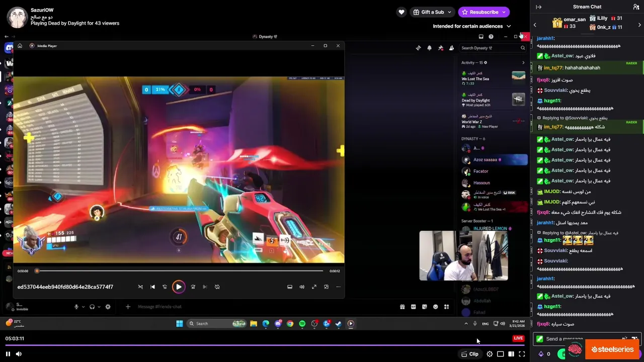
Task: Click the purple stream seek bar
Action: [x=264, y=345]
